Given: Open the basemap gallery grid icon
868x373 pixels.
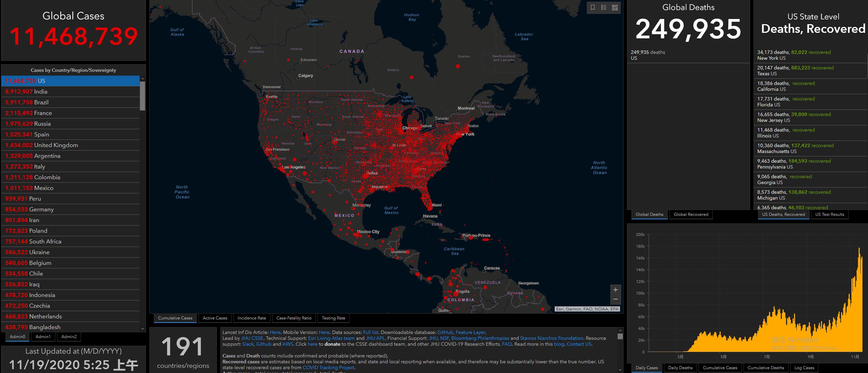Looking at the screenshot, I should [615, 8].
